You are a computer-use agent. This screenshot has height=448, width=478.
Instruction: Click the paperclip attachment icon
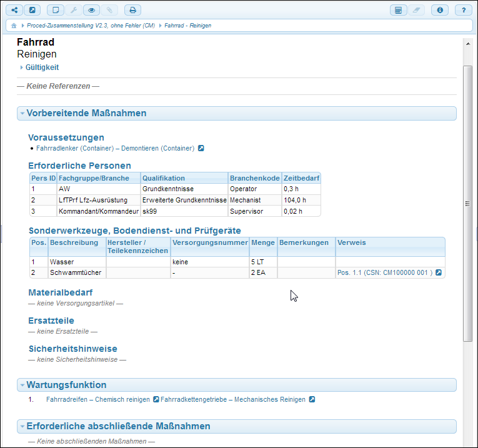109,10
